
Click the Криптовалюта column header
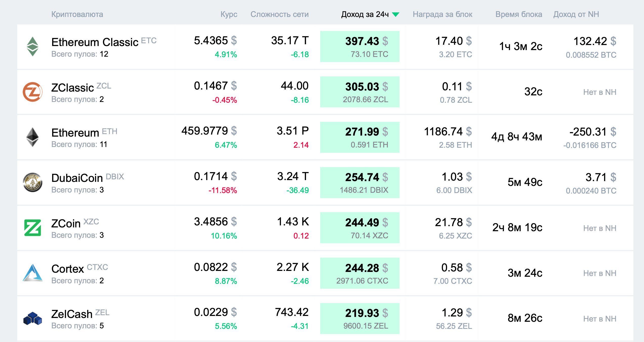coord(77,14)
